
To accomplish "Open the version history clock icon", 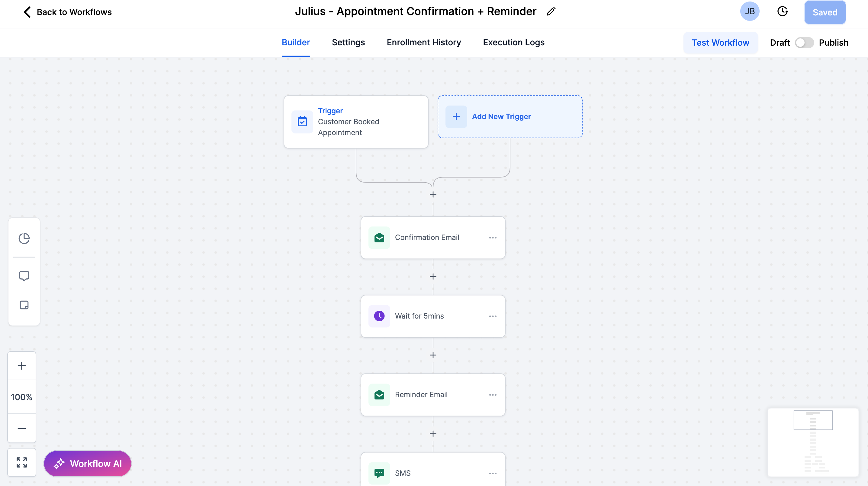I will coord(783,11).
